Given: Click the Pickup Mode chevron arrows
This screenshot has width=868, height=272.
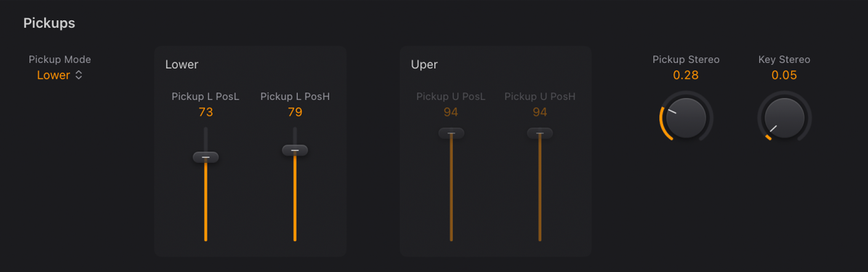Looking at the screenshot, I should pos(79,76).
